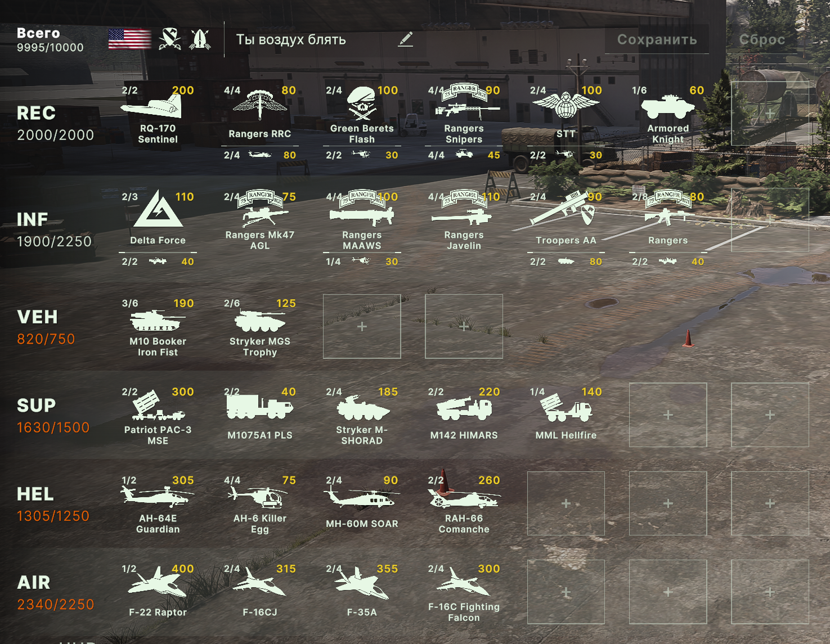Add unit in first empty VEH slot
This screenshot has width=830, height=644.
[x=362, y=327]
